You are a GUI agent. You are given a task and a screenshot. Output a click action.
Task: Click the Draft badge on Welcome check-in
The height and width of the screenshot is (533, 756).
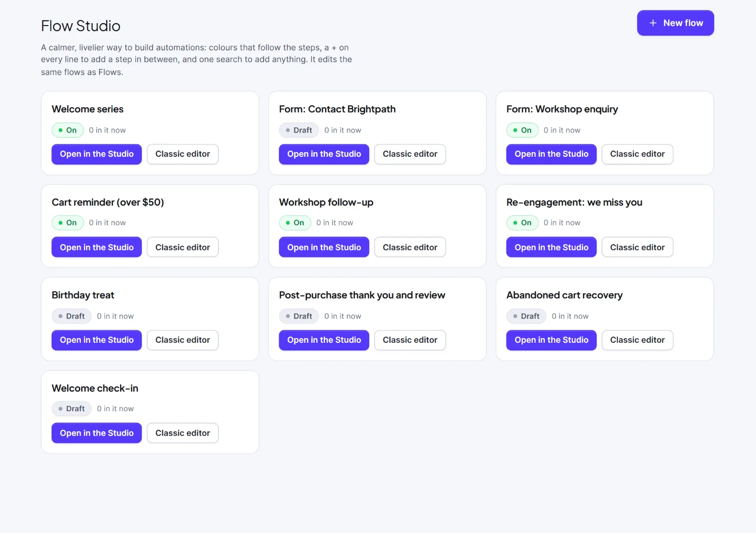tap(72, 409)
